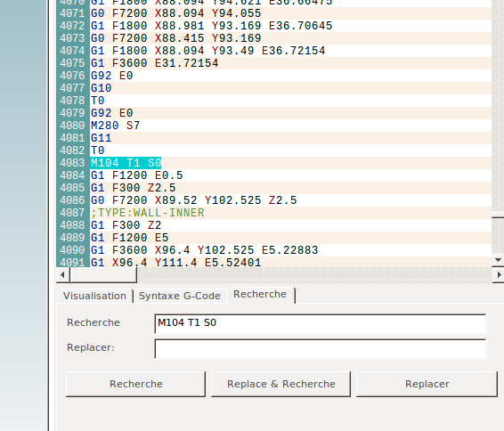Click the Recherche button

coord(135,384)
